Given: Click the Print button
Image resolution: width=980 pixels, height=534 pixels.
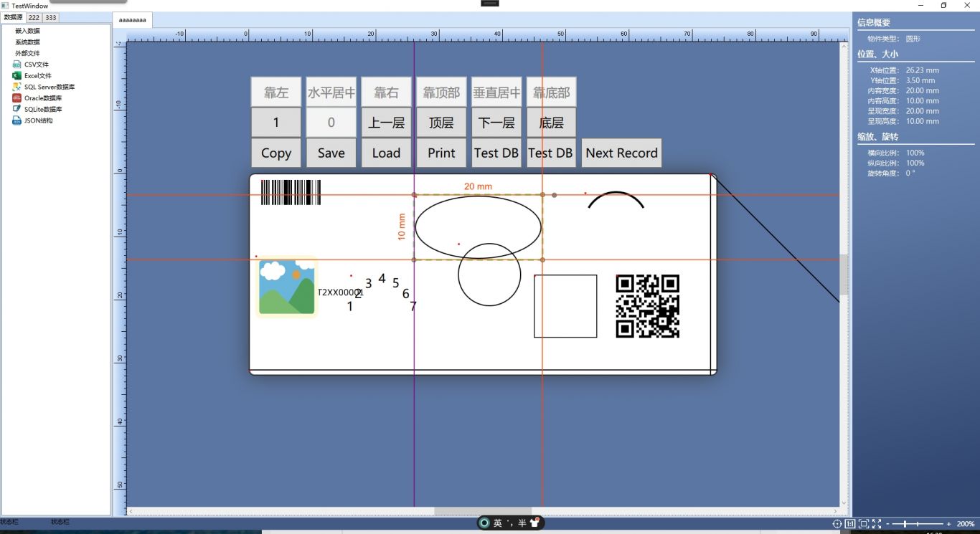Looking at the screenshot, I should click(x=441, y=153).
